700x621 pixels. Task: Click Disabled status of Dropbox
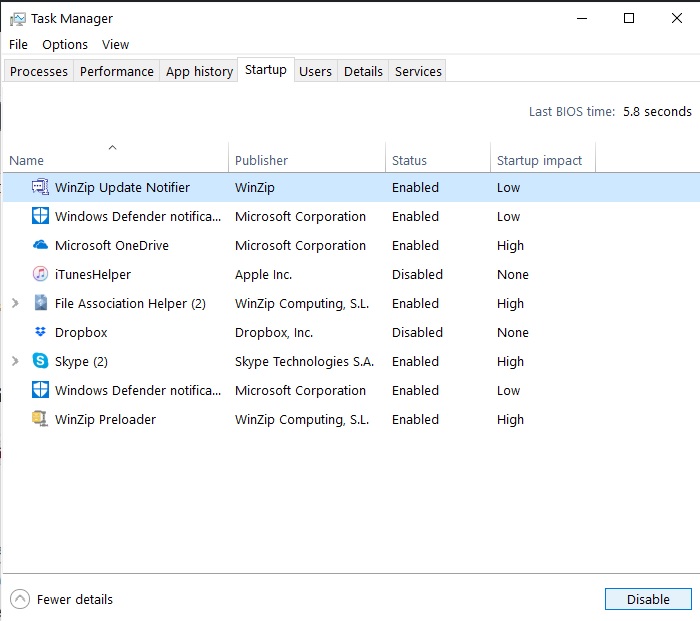[x=417, y=333]
